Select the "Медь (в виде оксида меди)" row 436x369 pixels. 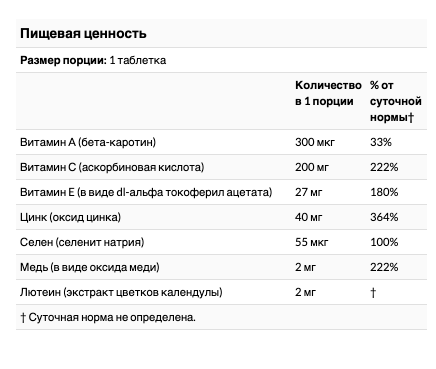coord(221,267)
